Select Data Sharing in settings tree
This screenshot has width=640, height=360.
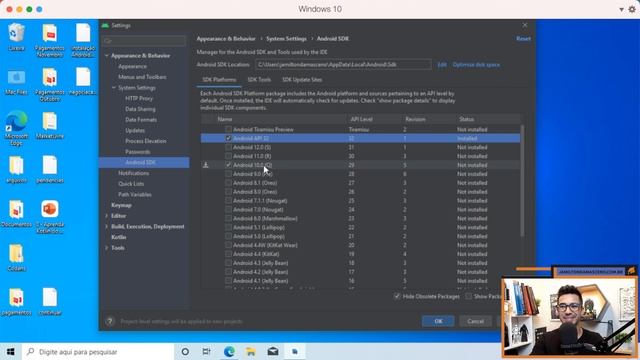coord(140,109)
